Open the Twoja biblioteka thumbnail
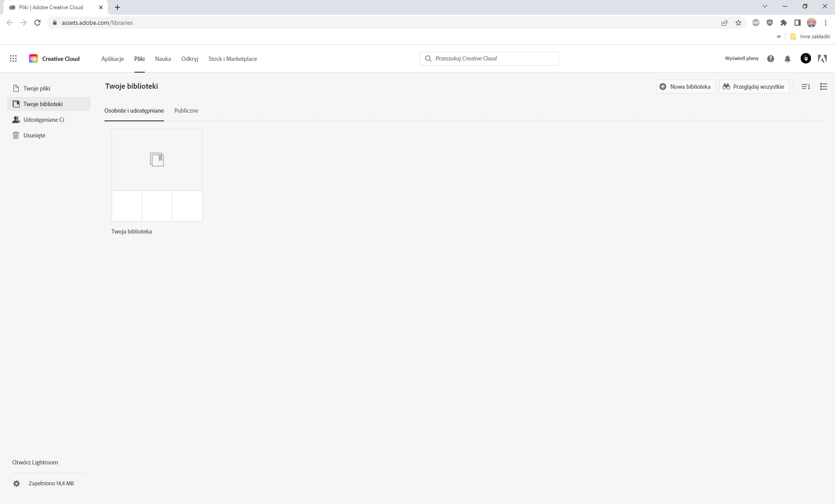Viewport: 835px width, 504px height. [x=157, y=175]
